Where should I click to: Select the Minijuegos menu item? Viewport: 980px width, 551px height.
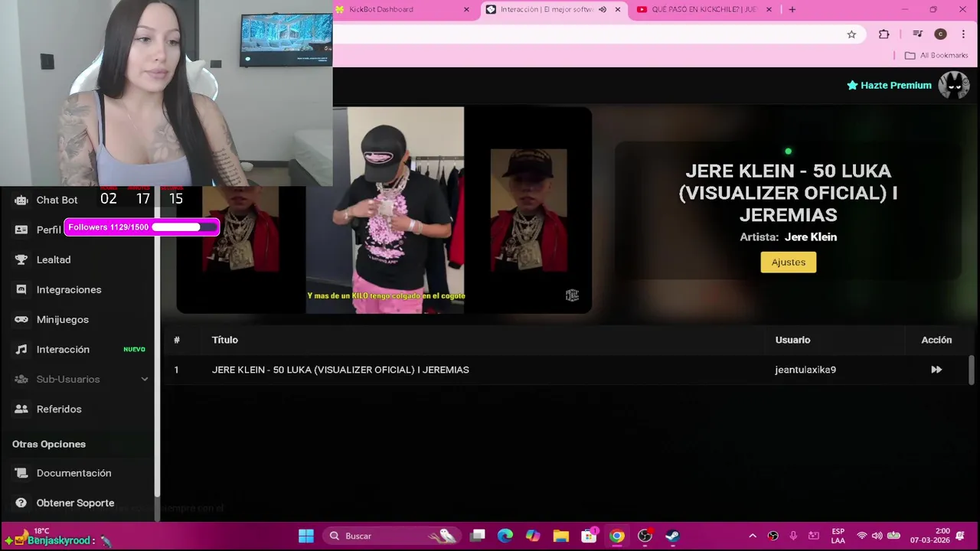tap(63, 319)
